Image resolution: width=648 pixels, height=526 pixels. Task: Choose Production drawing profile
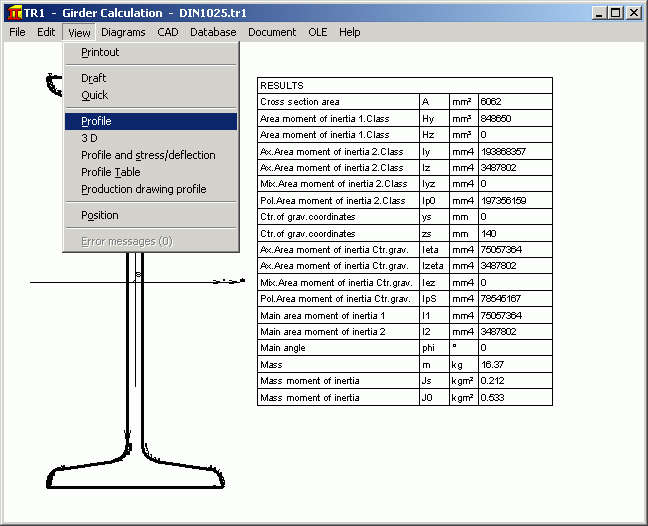click(x=151, y=189)
